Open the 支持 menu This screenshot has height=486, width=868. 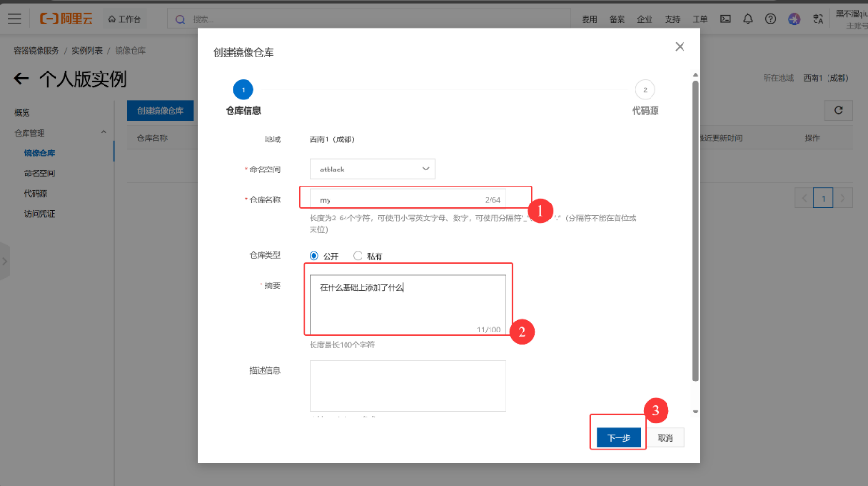coord(672,20)
